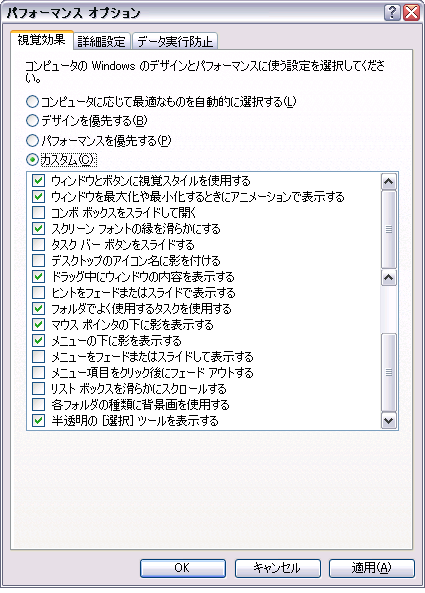Click the help question mark icon
The width and height of the screenshot is (425, 593).
pyautogui.click(x=392, y=12)
